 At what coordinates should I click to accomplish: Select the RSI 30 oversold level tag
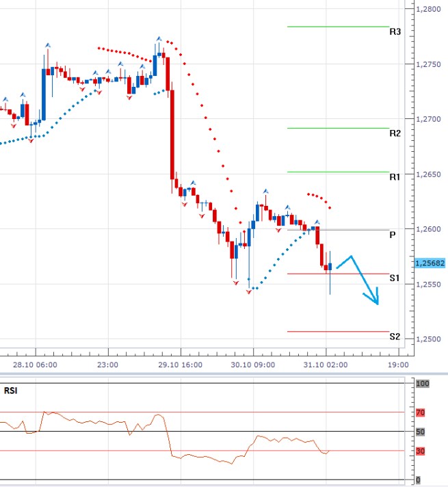[421, 451]
